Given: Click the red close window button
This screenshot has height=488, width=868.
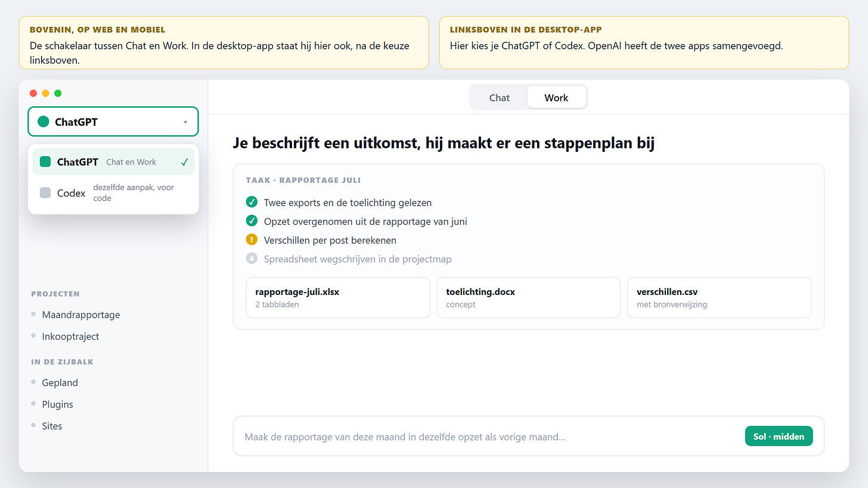Looking at the screenshot, I should click(x=33, y=93).
